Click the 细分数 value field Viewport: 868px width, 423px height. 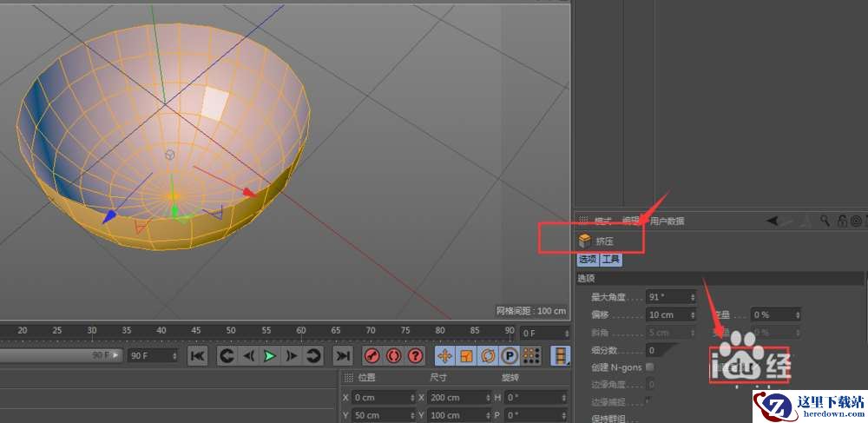661,350
